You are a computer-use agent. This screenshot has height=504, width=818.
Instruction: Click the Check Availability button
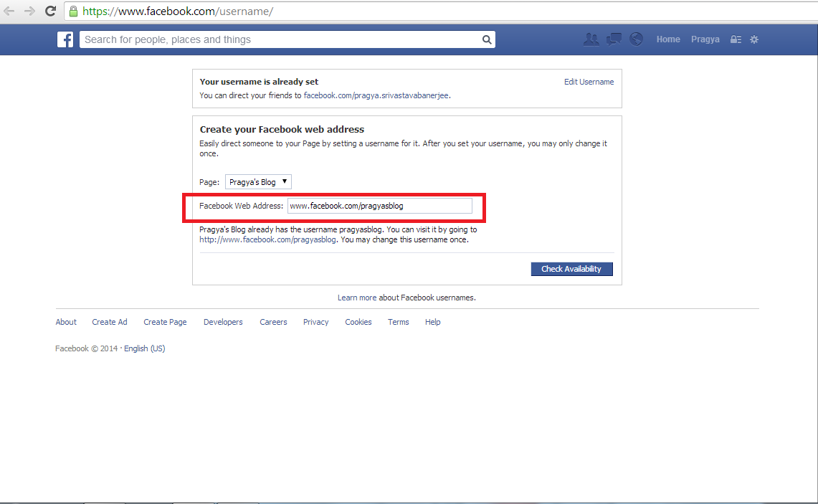(572, 269)
